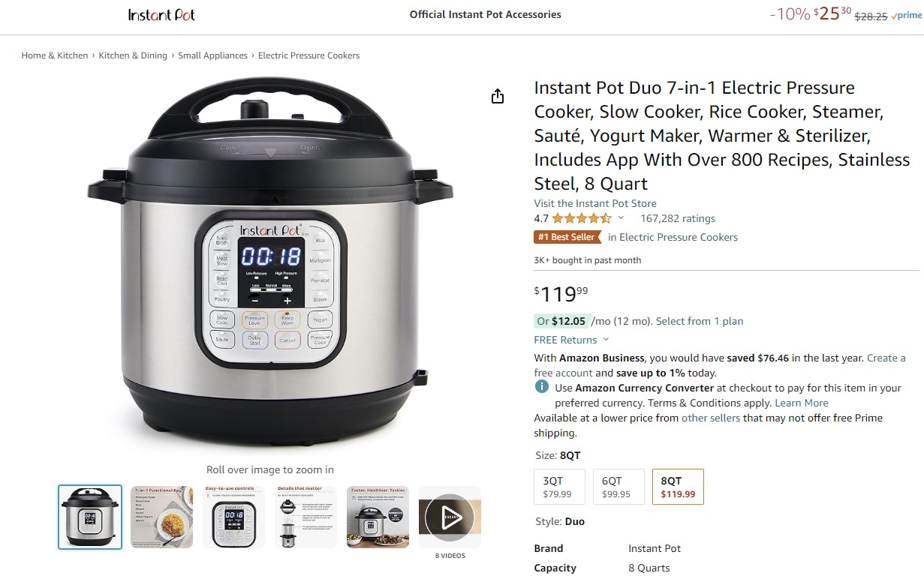Select the Easy-to-use controls thumbnail
The image size is (924, 576).
click(x=234, y=517)
